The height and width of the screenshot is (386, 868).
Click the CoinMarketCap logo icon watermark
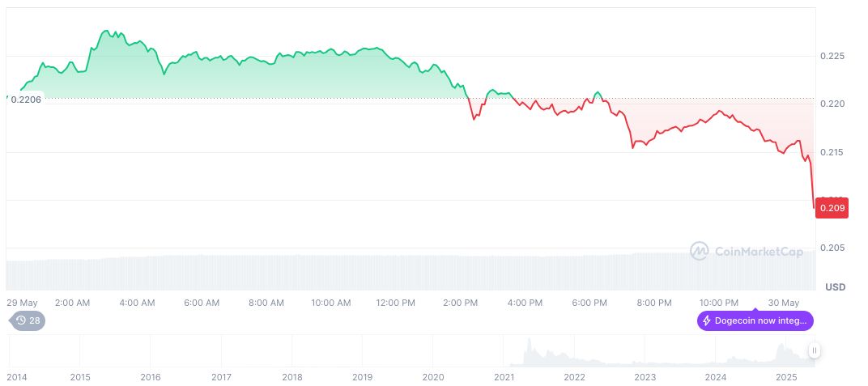(699, 252)
